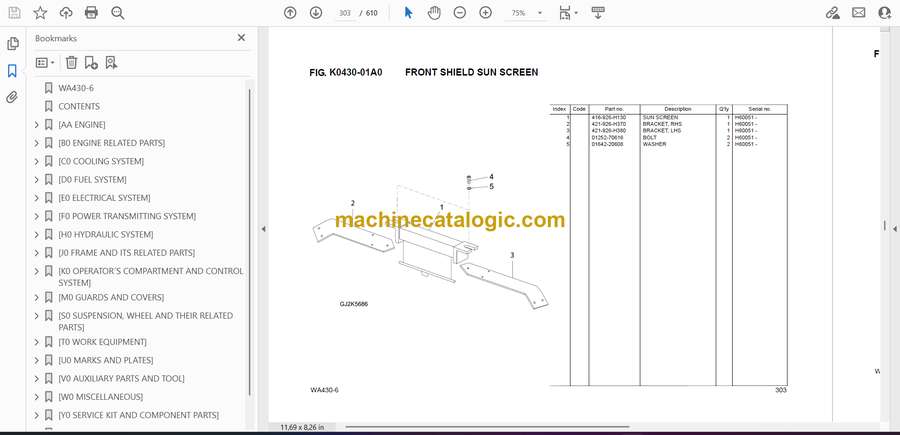
Task: Toggle the Bookmarks panel icon
Action: pos(12,71)
